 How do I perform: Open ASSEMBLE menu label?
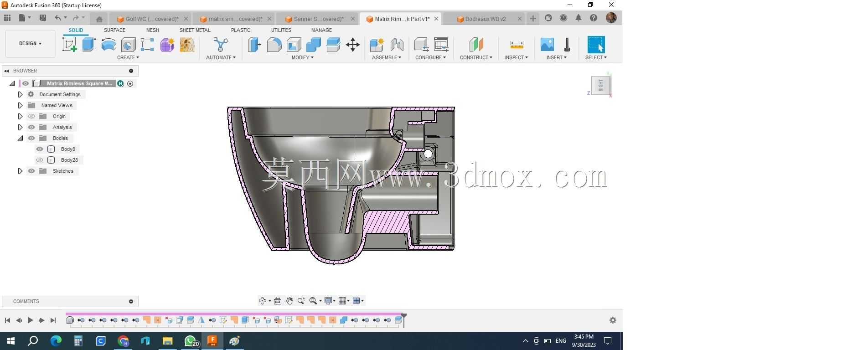pyautogui.click(x=387, y=57)
